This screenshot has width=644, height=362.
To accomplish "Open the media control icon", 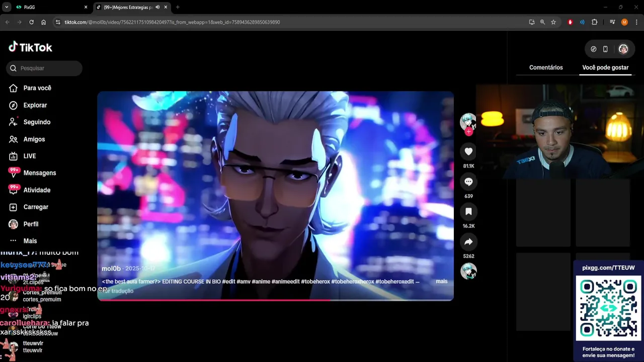I will click(x=612, y=22).
